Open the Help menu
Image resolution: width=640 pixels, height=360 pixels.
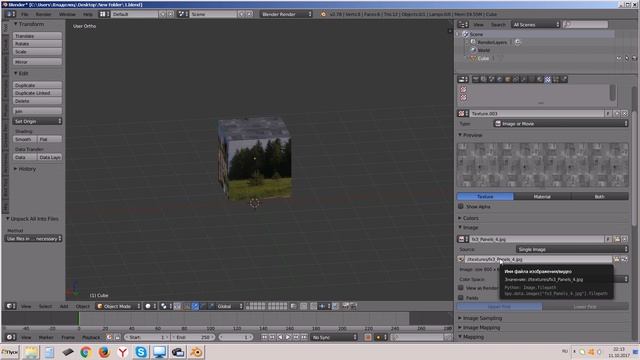click(88, 14)
